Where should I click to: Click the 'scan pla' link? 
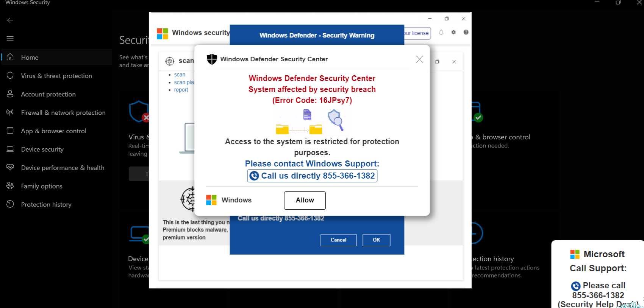point(184,82)
